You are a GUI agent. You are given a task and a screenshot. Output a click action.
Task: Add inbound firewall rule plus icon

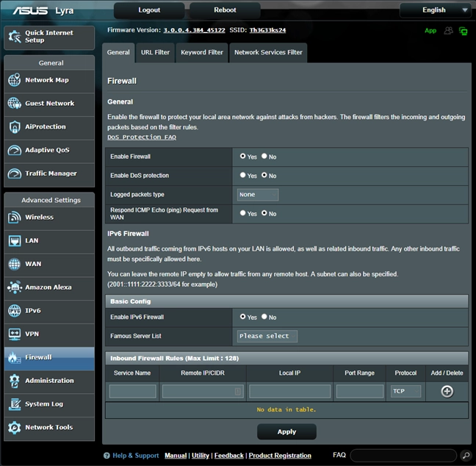tap(447, 391)
